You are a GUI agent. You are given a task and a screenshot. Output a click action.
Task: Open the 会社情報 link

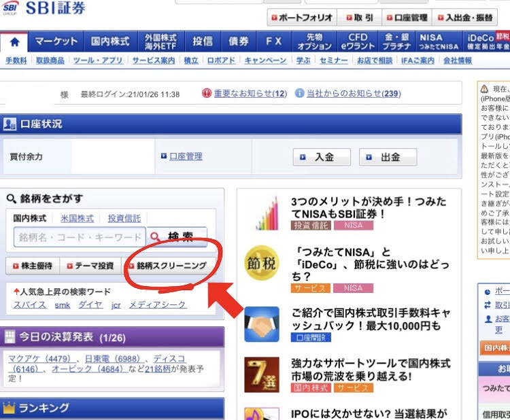[x=458, y=60]
